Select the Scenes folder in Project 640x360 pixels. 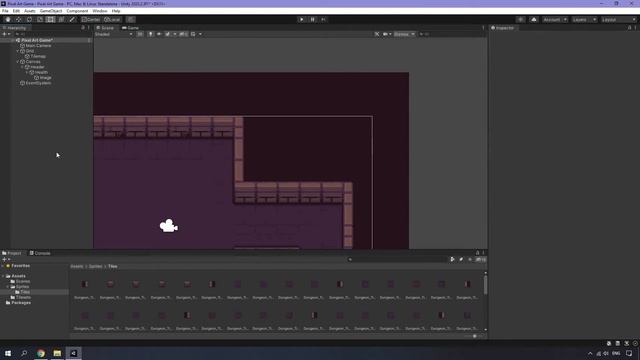(23, 282)
